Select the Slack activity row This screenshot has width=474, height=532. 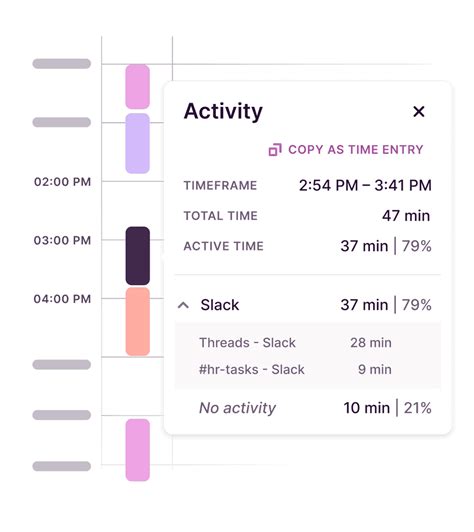tap(308, 305)
